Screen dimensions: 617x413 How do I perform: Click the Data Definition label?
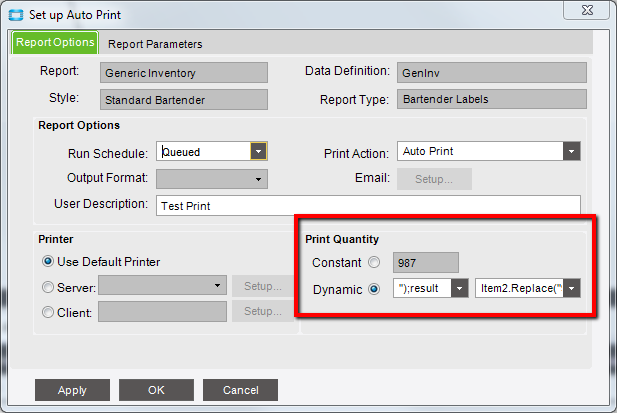(x=347, y=71)
